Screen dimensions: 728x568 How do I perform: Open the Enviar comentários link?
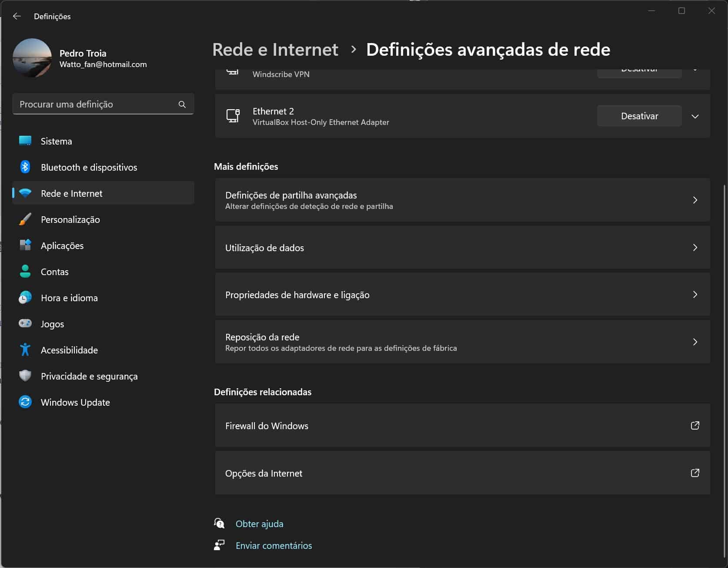pos(274,546)
